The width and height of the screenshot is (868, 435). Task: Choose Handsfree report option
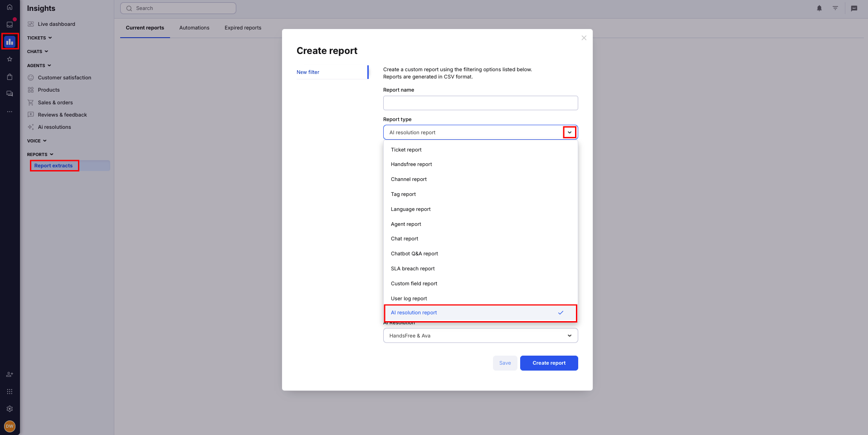(x=481, y=164)
